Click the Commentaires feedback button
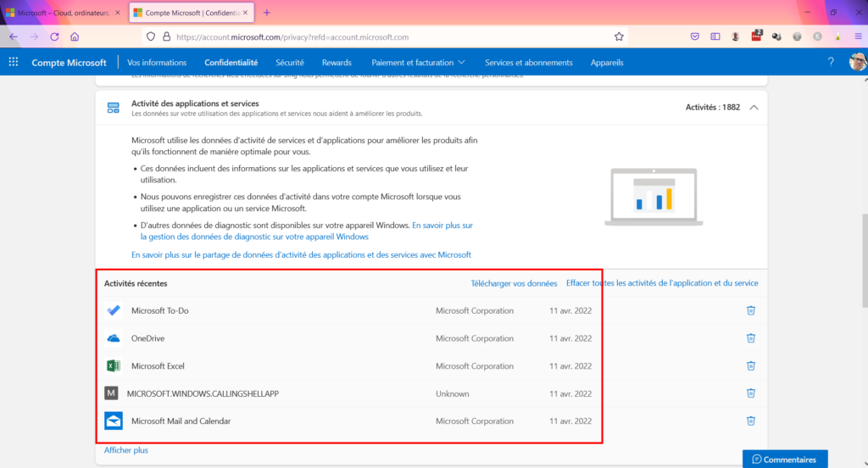The width and height of the screenshot is (868, 468). pos(785,460)
